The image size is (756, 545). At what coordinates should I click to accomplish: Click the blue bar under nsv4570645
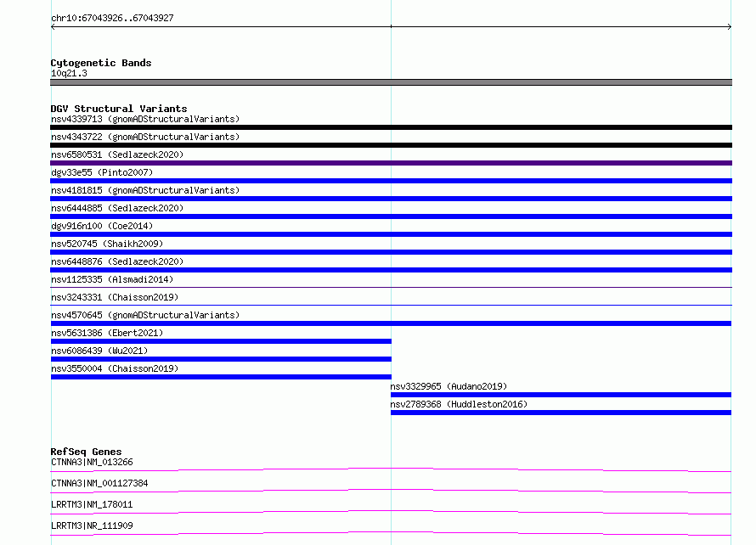391,323
